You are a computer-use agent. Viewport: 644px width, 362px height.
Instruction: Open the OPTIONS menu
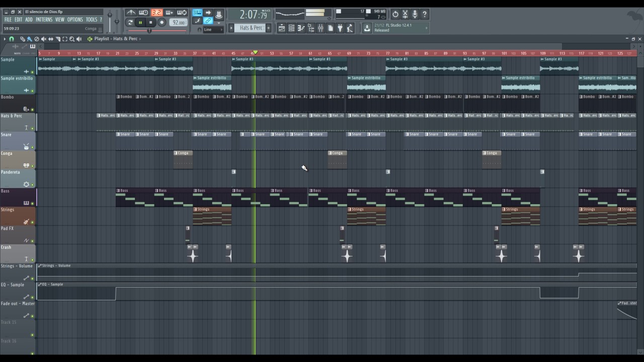75,20
